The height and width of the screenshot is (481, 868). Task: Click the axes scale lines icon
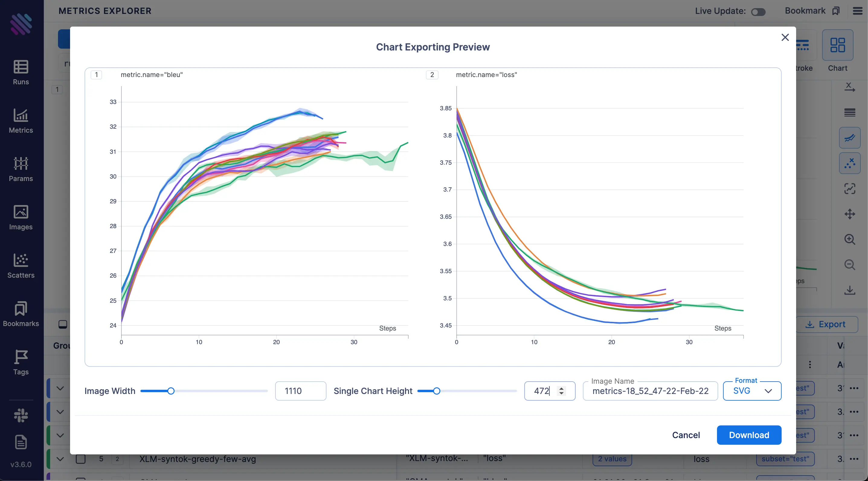[850, 113]
